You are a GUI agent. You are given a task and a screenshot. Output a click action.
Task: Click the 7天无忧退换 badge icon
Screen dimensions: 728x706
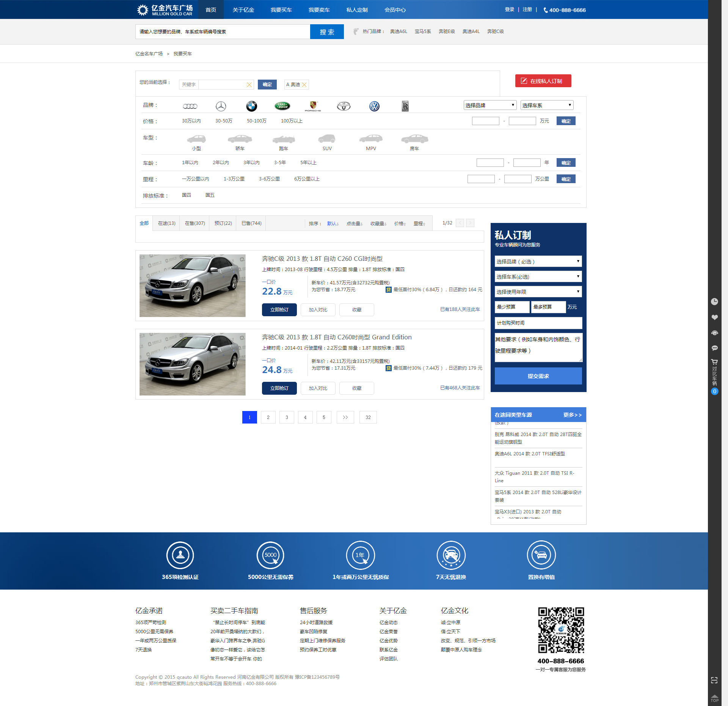click(x=451, y=555)
